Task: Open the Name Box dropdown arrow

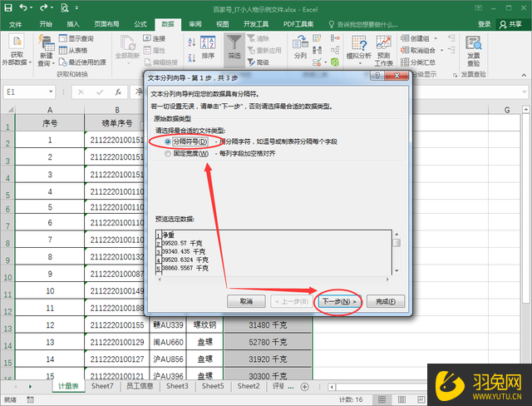Action: [51, 92]
